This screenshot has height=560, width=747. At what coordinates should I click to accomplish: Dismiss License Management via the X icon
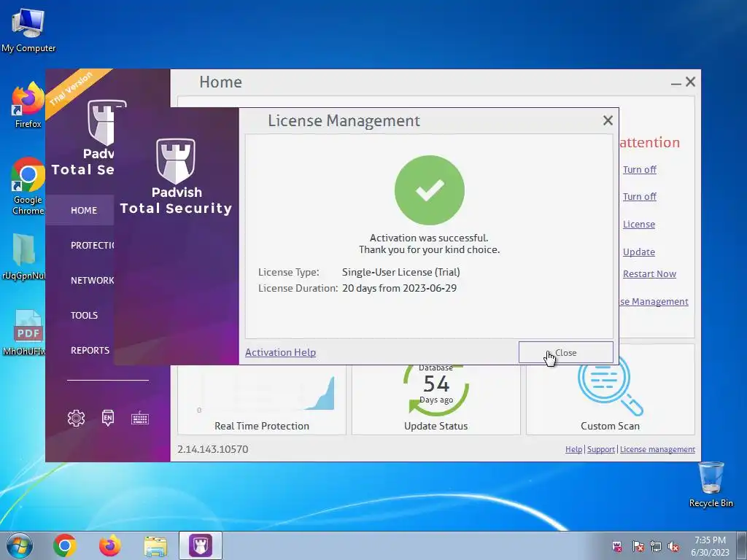[x=608, y=120]
